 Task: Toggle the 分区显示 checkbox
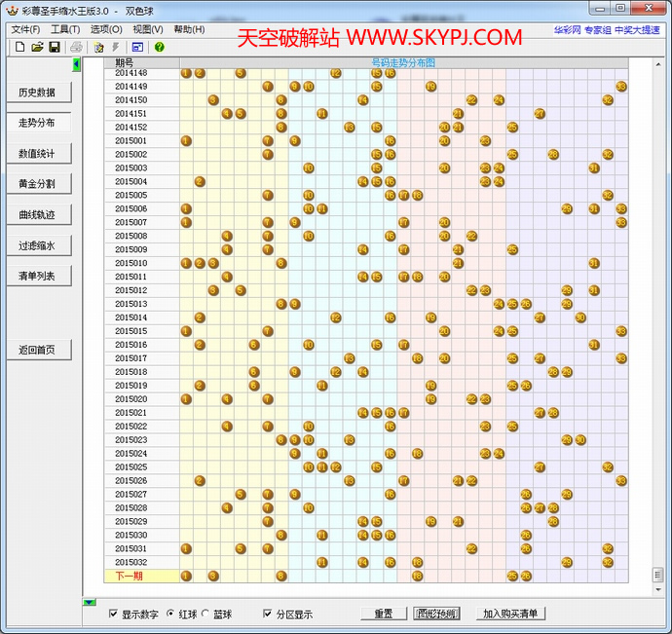[268, 615]
